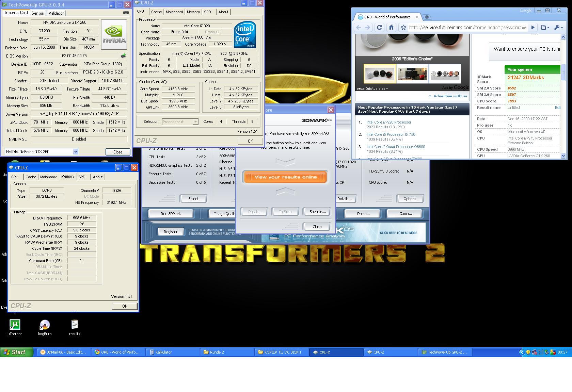Open the Chrome page menu dropdown

click(545, 28)
